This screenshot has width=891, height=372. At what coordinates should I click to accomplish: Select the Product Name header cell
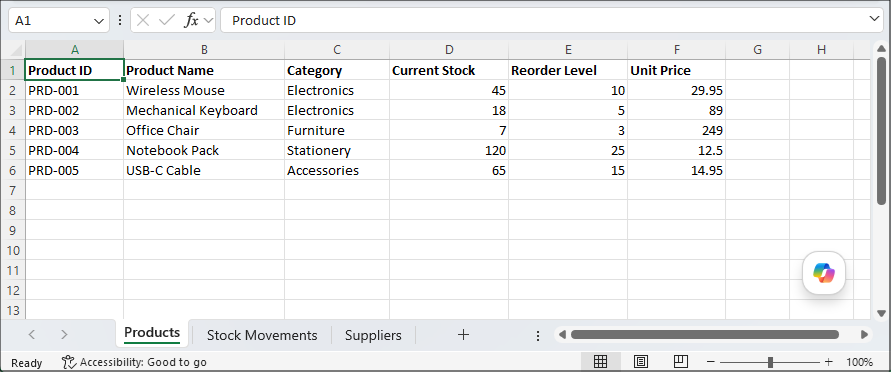(204, 70)
